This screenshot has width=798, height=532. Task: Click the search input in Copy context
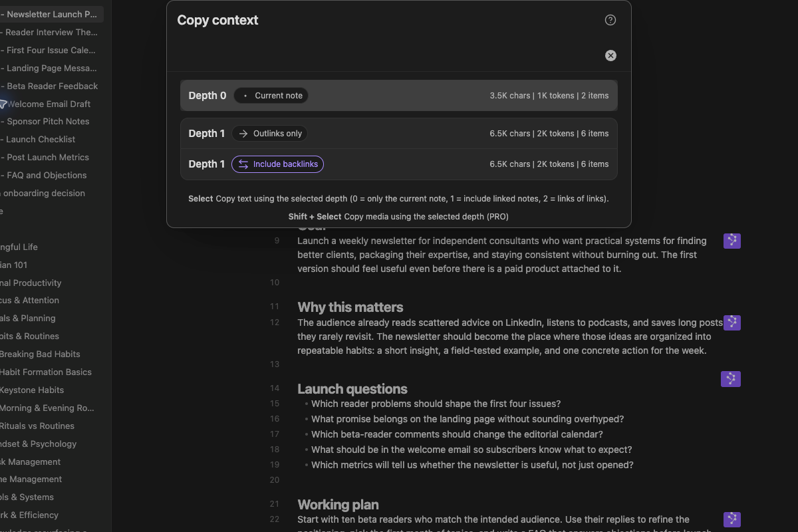[389, 56]
